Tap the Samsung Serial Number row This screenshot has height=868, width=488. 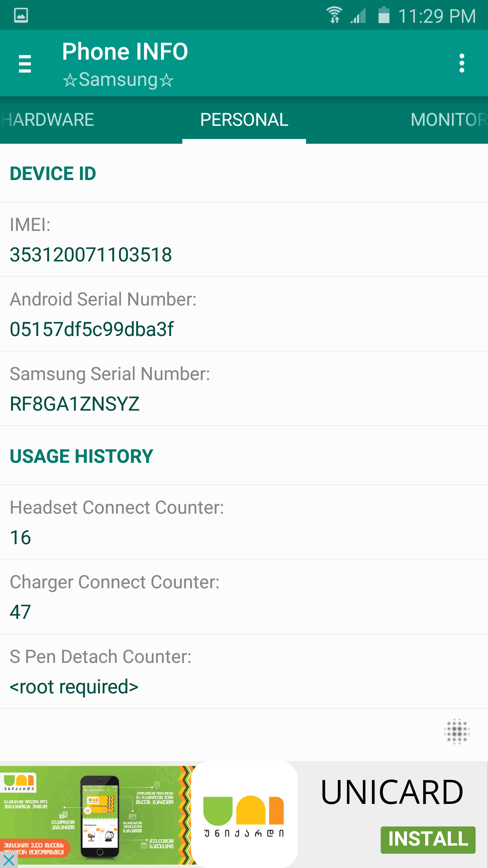pyautogui.click(x=244, y=389)
